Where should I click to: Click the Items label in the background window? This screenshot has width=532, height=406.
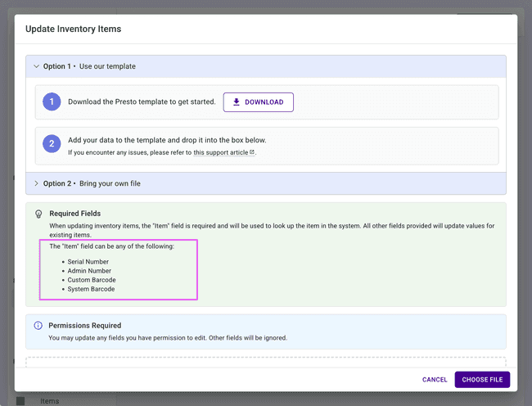[50, 401]
